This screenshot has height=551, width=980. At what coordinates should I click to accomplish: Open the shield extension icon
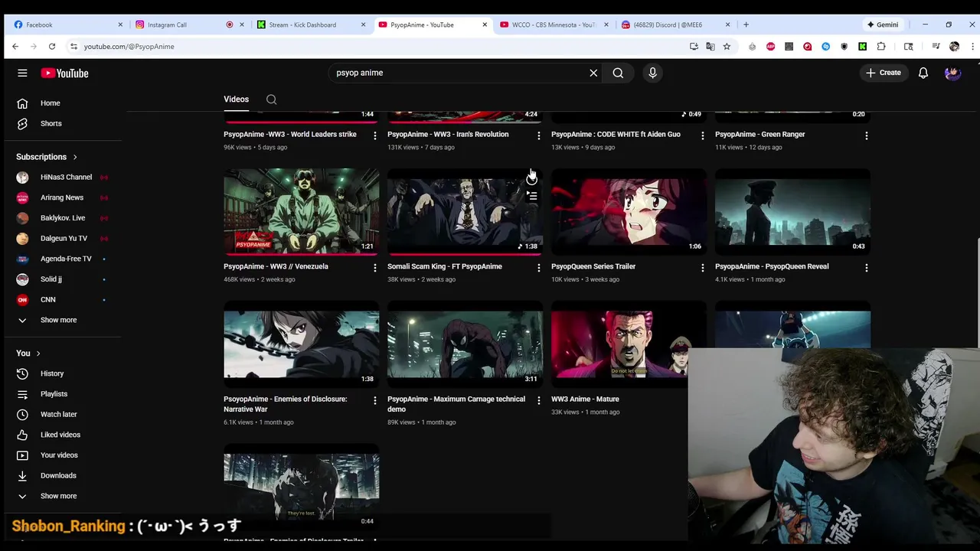pos(844,47)
